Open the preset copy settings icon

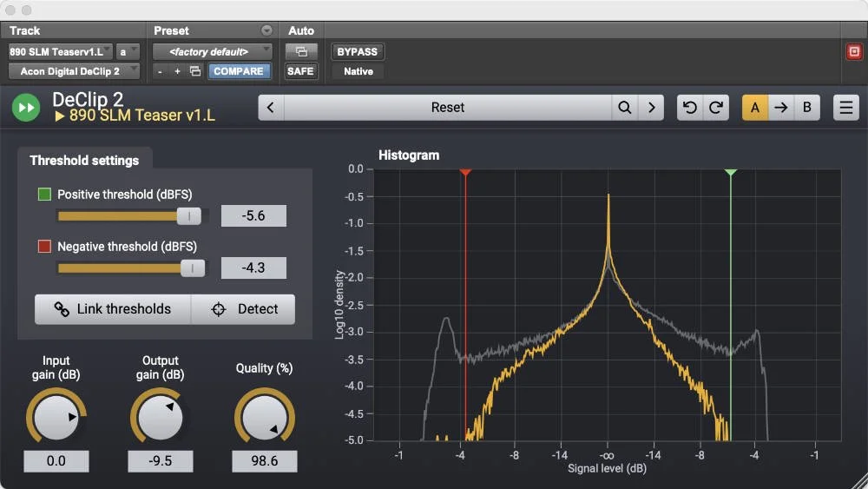(194, 71)
